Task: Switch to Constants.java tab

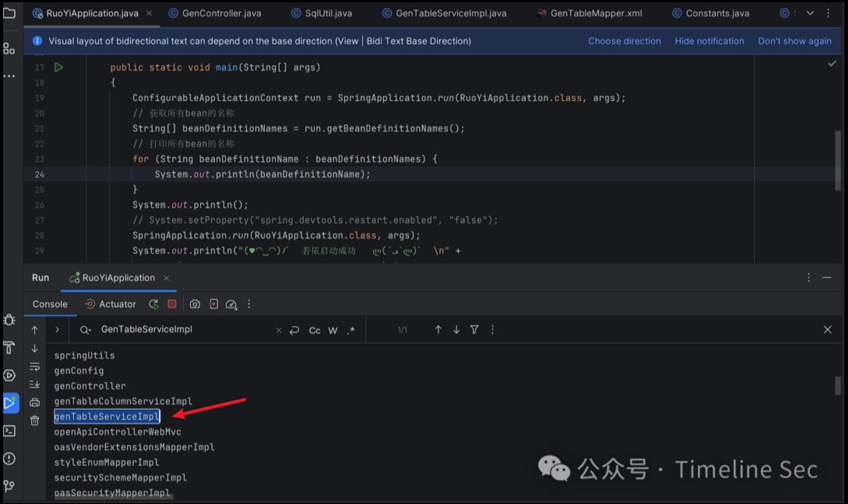Action: [710, 13]
